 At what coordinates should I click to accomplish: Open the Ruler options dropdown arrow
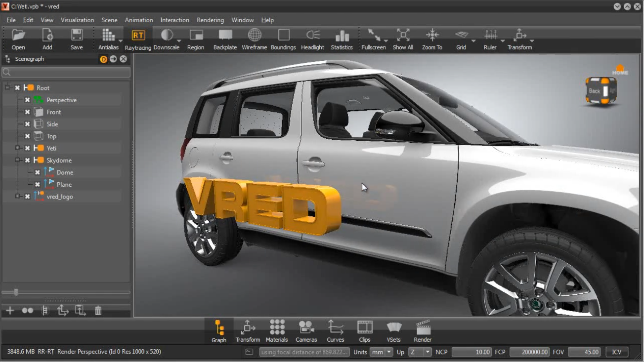pos(503,41)
